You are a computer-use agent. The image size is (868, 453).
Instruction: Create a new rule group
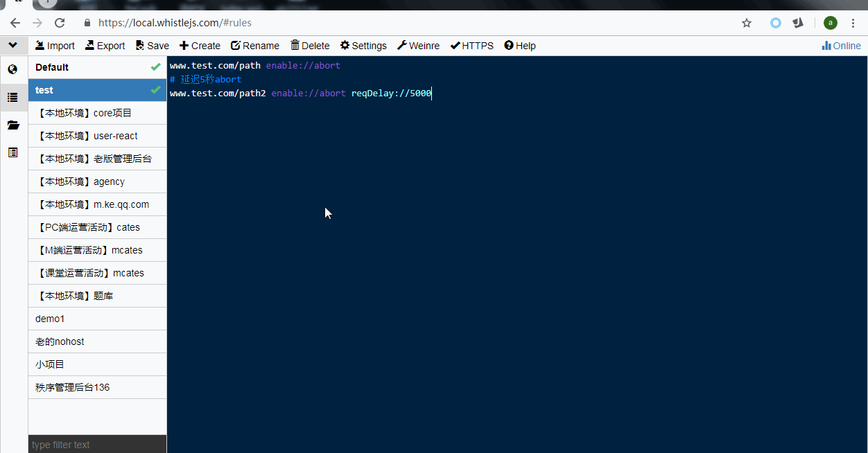click(x=200, y=46)
